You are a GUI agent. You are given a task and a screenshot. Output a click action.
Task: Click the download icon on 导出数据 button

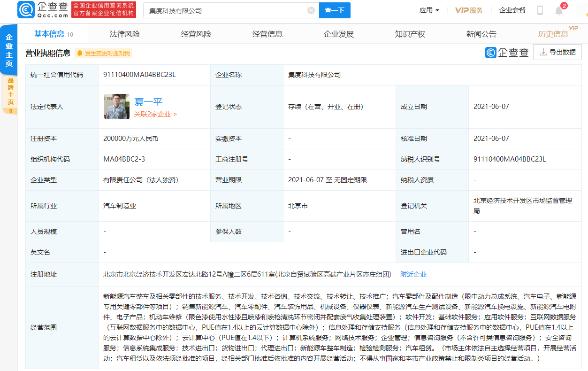542,52
